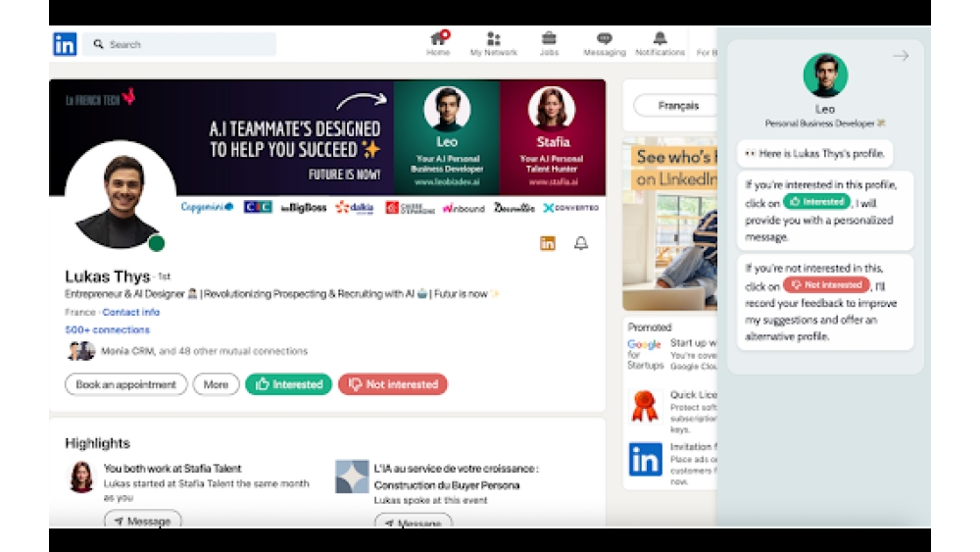980x552 pixels.
Task: Click Book an appointment button
Action: point(125,383)
